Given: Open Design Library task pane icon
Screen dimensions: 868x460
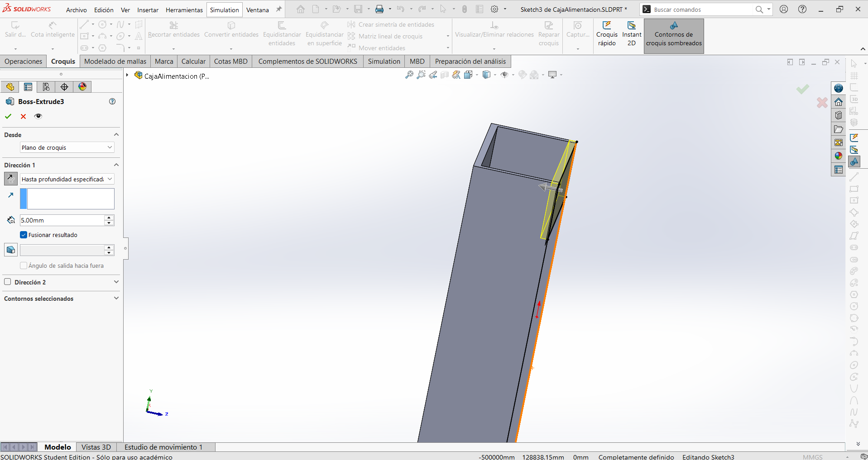Looking at the screenshot, I should [x=839, y=115].
